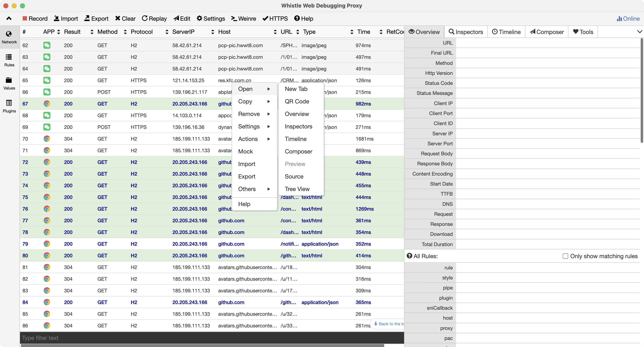Open Weinre debugging menu
This screenshot has height=347, width=644.
click(243, 19)
